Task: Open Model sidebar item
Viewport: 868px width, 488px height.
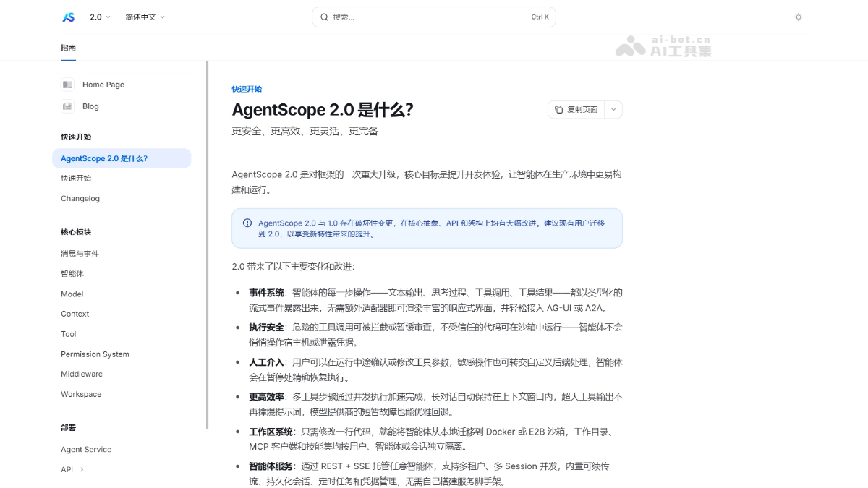Action: click(x=72, y=294)
